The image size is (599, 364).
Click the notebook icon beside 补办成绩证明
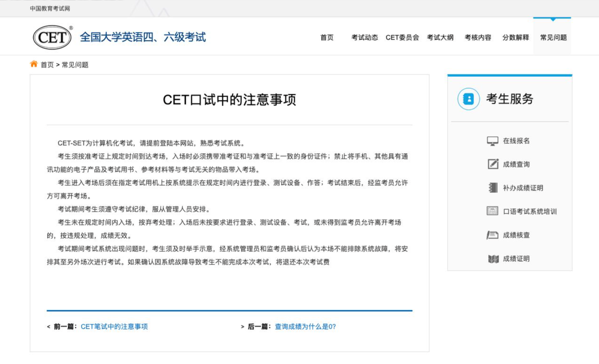click(492, 188)
